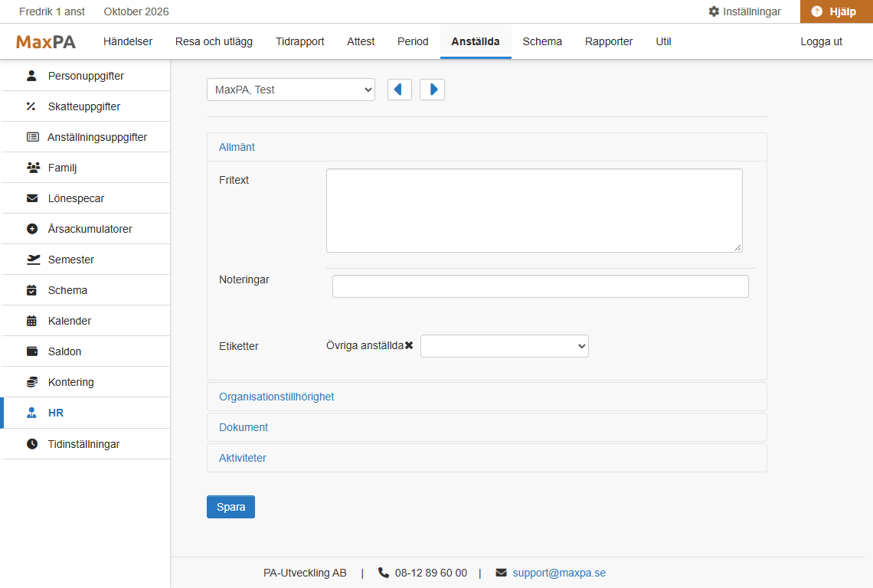Click the Tidinställningar clock icon
873x588 pixels.
(32, 444)
